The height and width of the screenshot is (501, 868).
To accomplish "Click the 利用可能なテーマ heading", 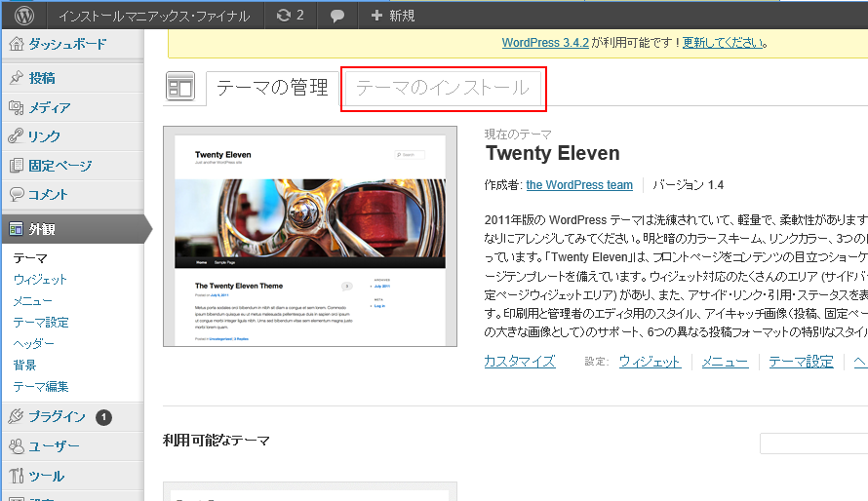I will tap(217, 441).
